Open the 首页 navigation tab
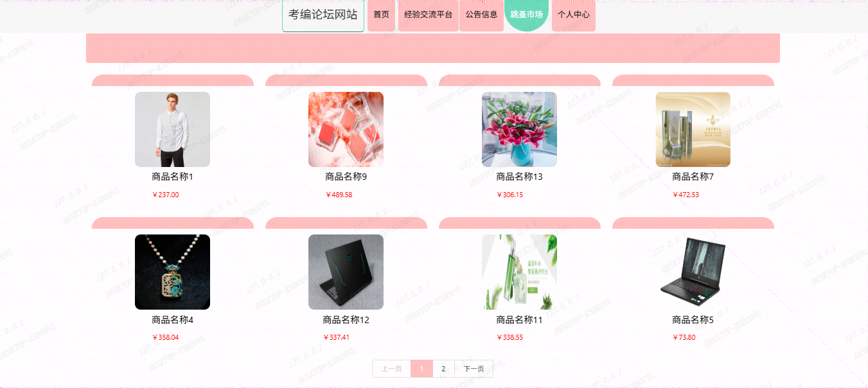This screenshot has width=868, height=388. coord(381,15)
